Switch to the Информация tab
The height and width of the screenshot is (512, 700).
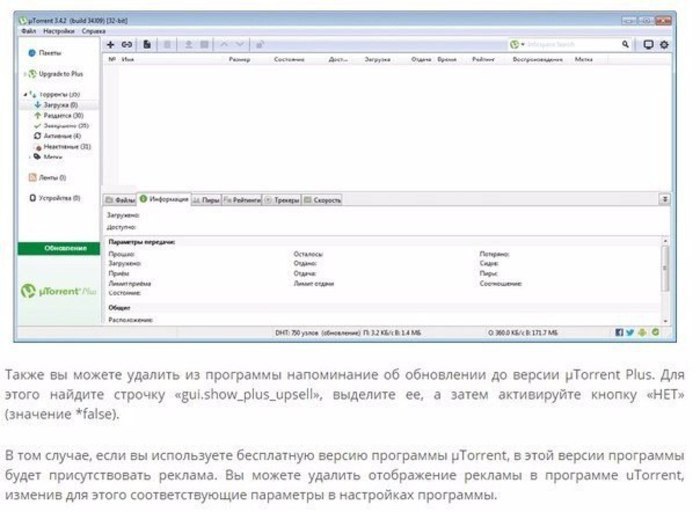163,199
